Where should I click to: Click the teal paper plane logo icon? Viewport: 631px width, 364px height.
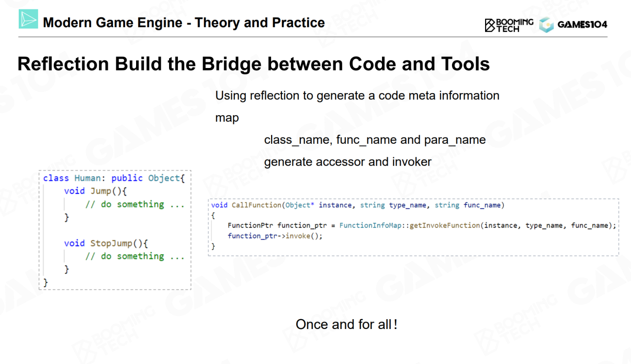(28, 19)
